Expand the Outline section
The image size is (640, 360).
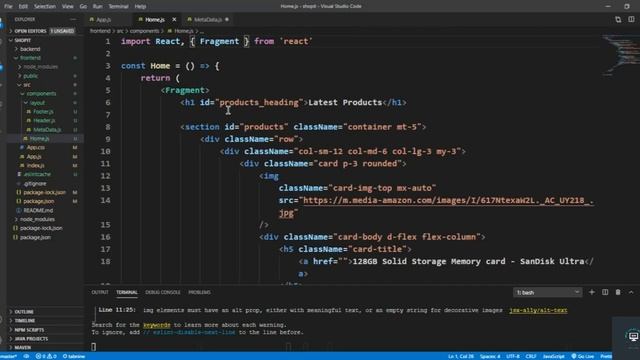24,312
